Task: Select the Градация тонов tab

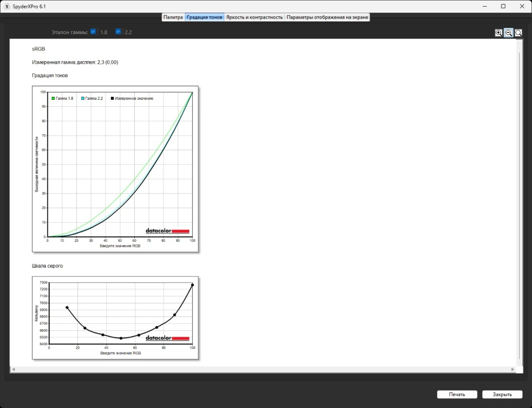Action: (204, 17)
